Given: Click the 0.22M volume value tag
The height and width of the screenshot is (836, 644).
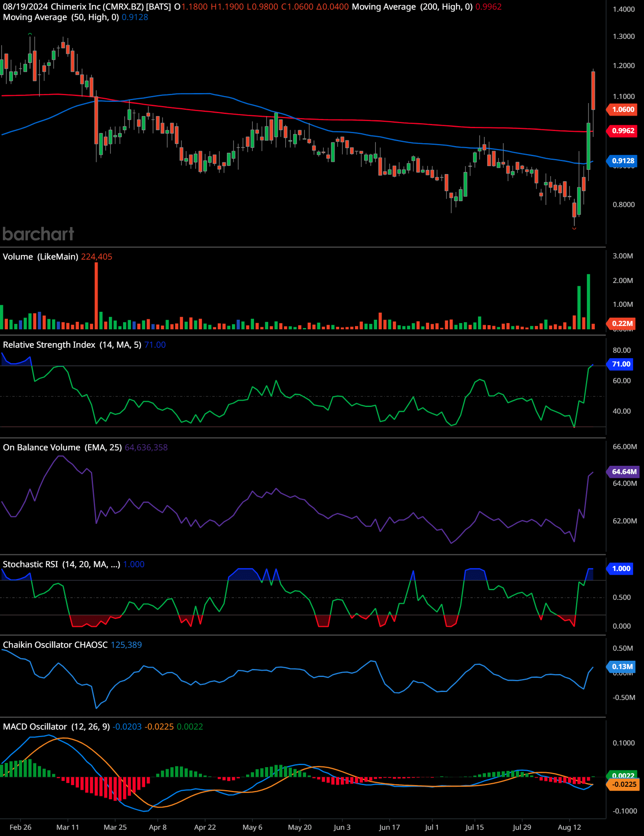Looking at the screenshot, I should point(621,323).
